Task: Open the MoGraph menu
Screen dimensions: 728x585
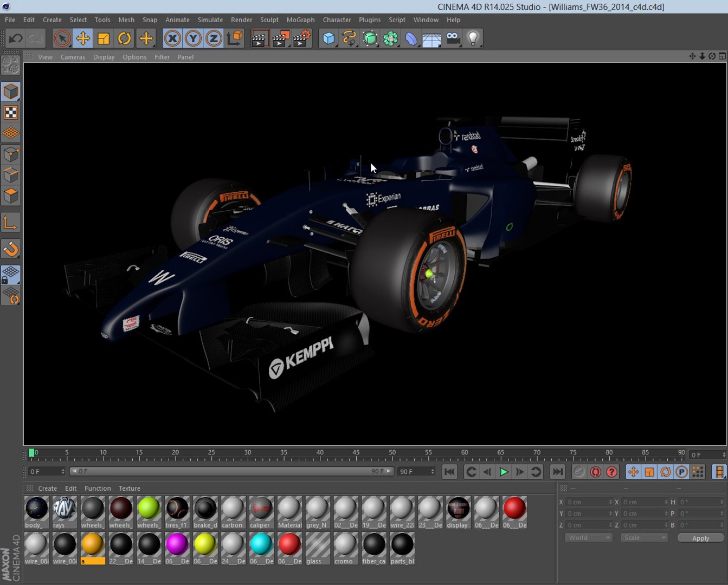Action: pos(300,20)
